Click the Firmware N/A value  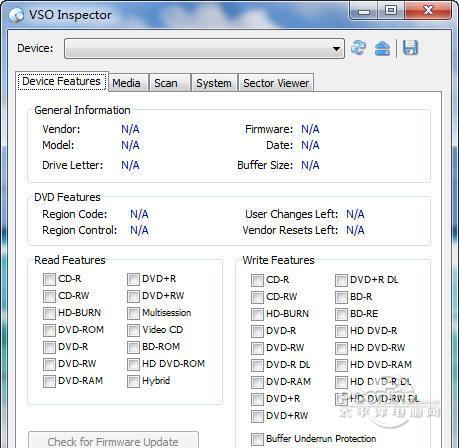[x=310, y=129]
